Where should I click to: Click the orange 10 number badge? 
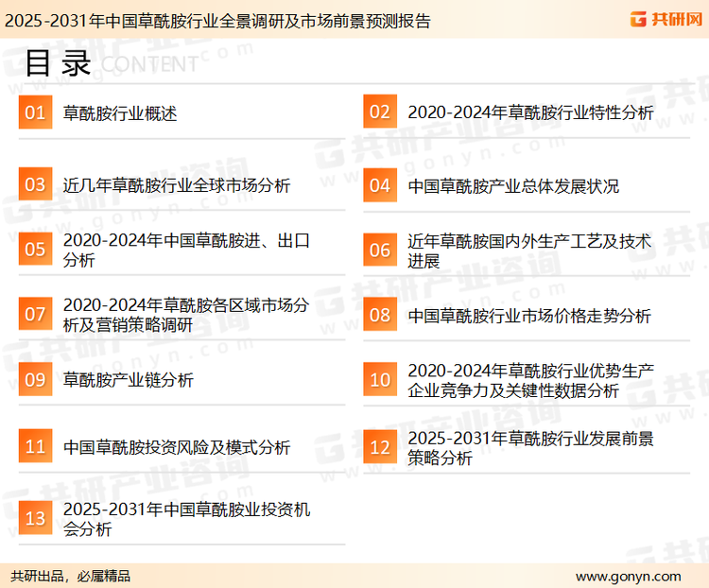pos(380,379)
